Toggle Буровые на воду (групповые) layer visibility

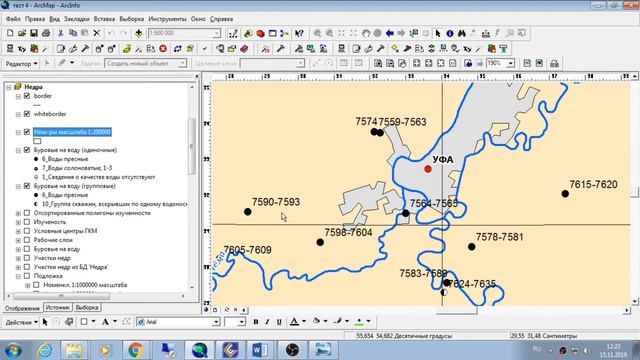pos(27,186)
